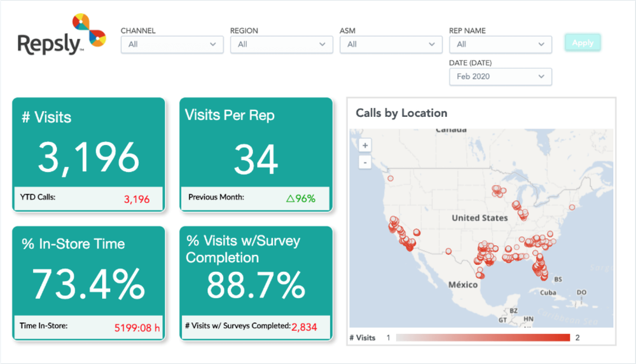Open the ASM dropdown

[x=391, y=44]
